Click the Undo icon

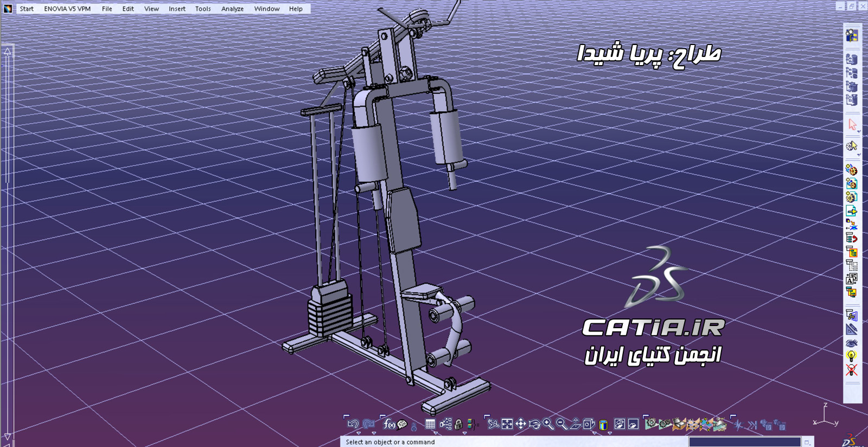pyautogui.click(x=353, y=424)
